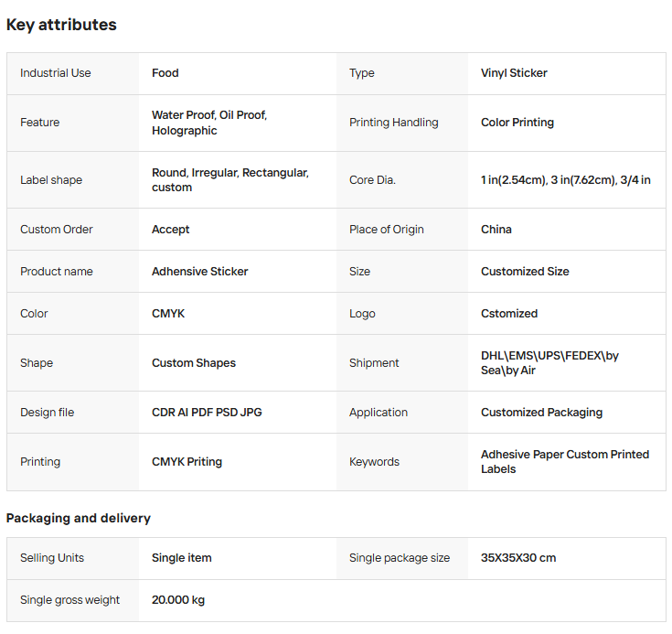
Task: Select the Adhesive Paper Custom Printed Labels keywords
Action: (x=564, y=461)
